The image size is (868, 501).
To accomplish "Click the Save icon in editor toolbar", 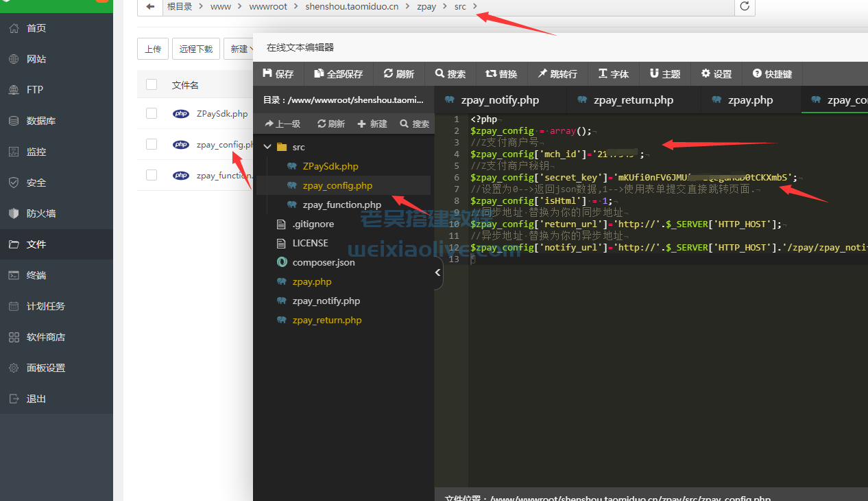I will (268, 73).
